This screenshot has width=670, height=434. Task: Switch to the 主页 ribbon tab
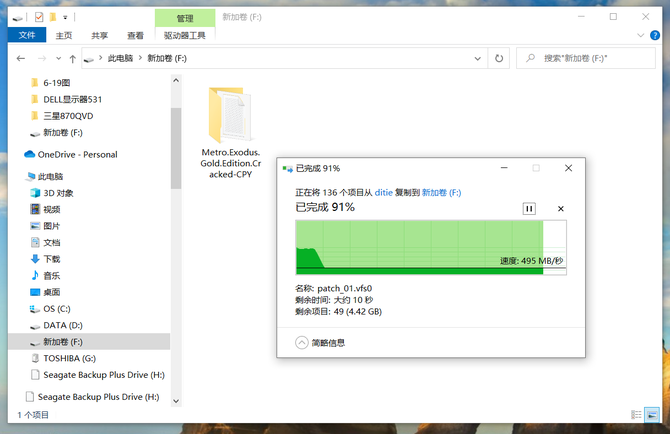(x=64, y=35)
